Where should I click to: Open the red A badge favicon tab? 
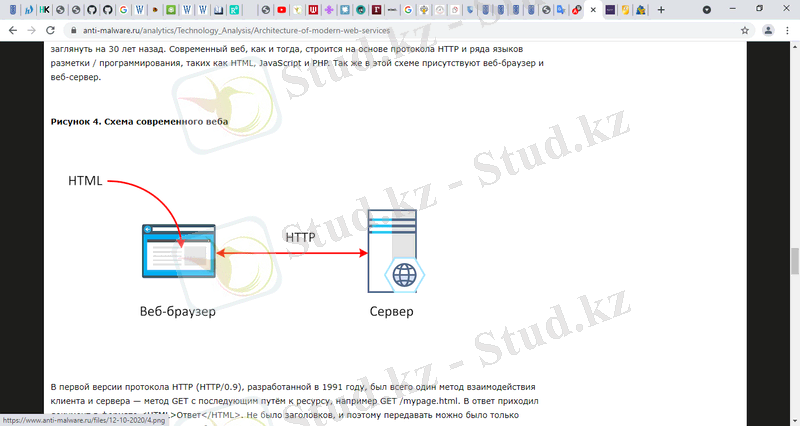[x=577, y=10]
